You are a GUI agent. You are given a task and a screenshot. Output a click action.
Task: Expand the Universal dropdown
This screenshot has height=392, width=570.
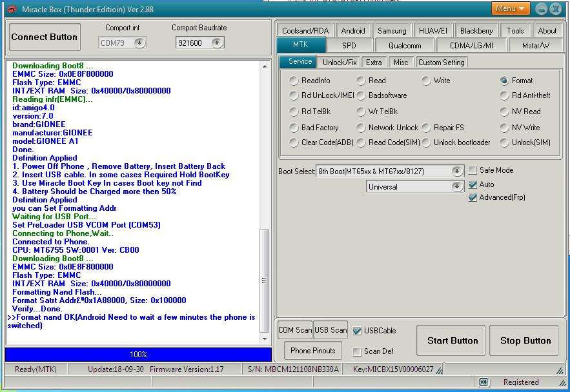(457, 186)
